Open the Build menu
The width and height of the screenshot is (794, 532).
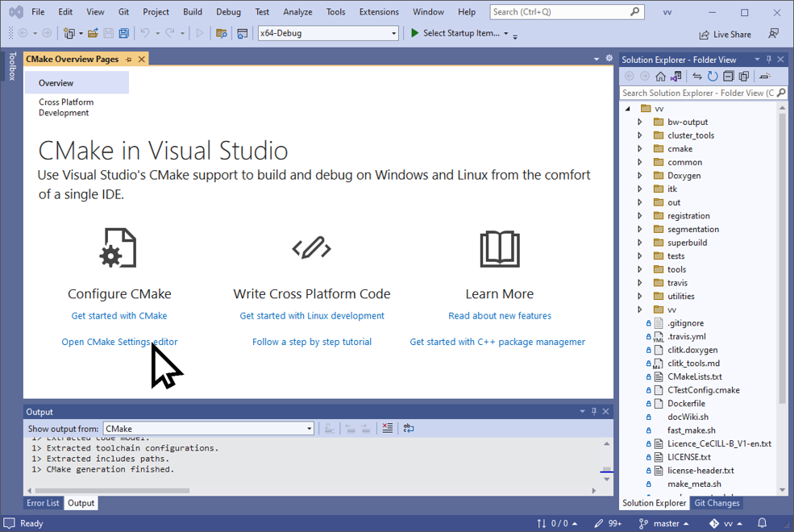[193, 11]
